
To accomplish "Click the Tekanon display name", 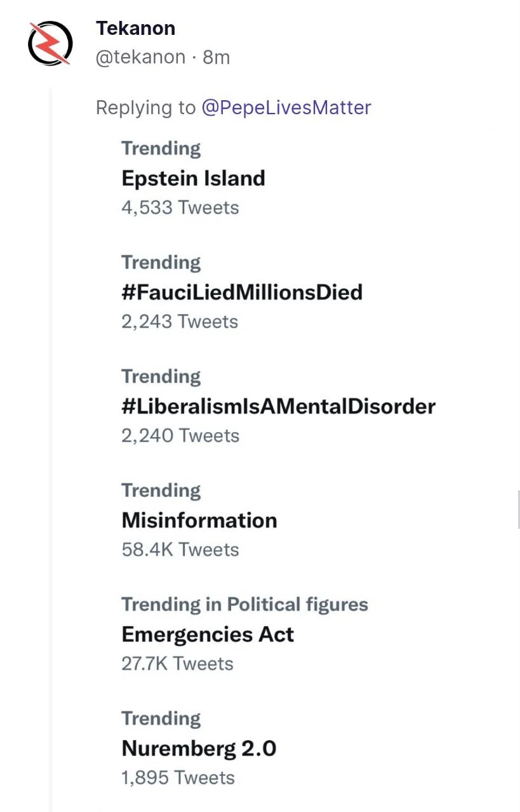I will tap(135, 28).
